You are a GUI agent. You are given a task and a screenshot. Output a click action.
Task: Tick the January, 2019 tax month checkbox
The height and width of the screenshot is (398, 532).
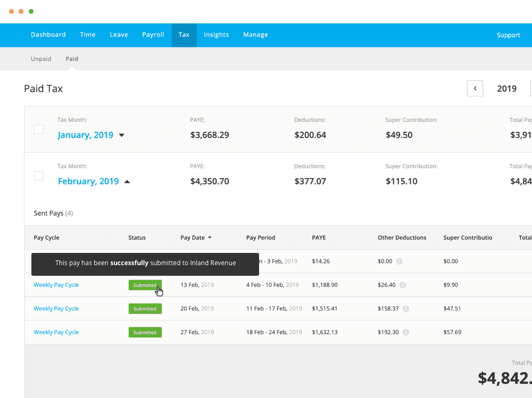coord(39,129)
